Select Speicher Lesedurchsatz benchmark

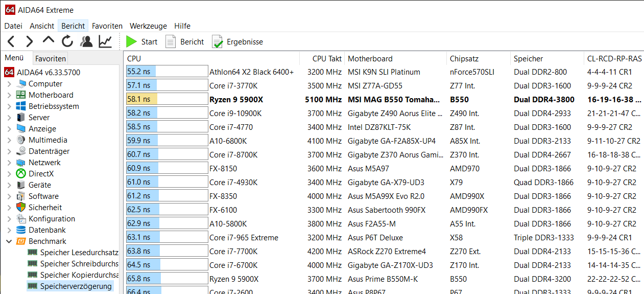(x=79, y=253)
